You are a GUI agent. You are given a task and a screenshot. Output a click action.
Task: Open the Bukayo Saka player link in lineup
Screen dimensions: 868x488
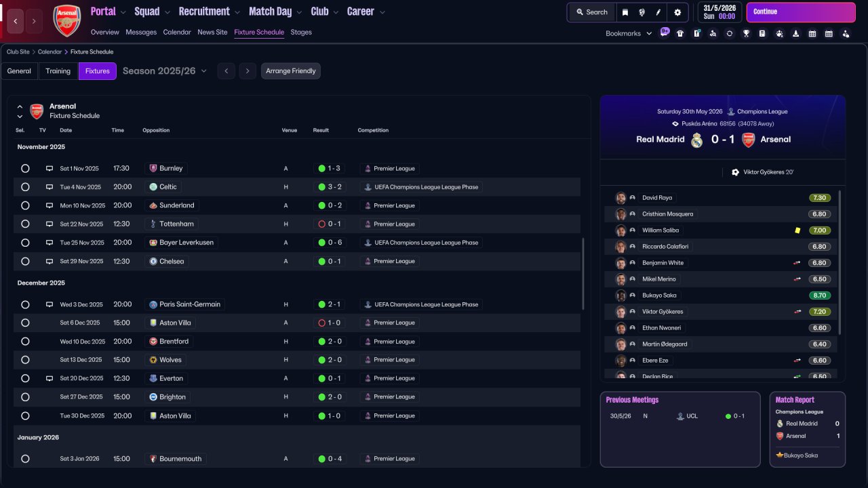(x=659, y=296)
